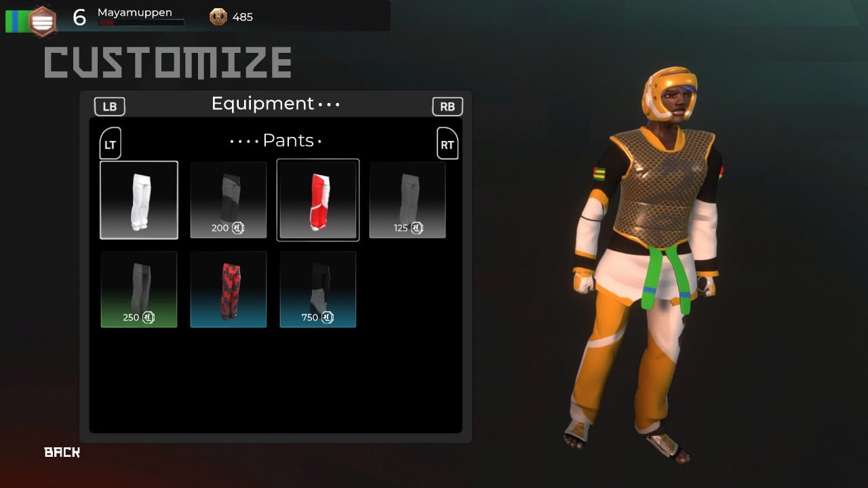Click the coin icon next to 200 price

pos(238,228)
